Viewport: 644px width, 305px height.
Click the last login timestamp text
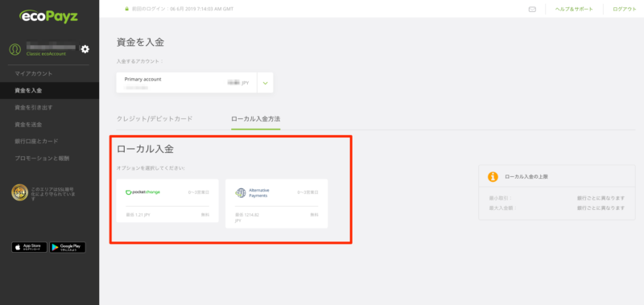point(183,9)
